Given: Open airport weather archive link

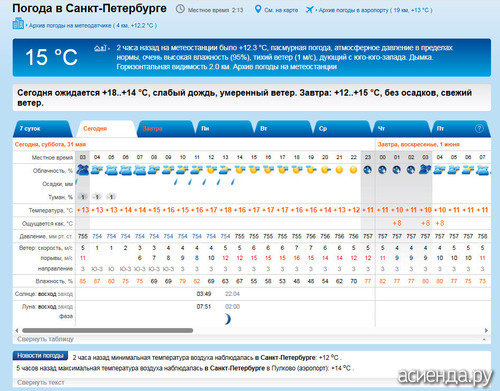Looking at the screenshot, I should point(375,10).
